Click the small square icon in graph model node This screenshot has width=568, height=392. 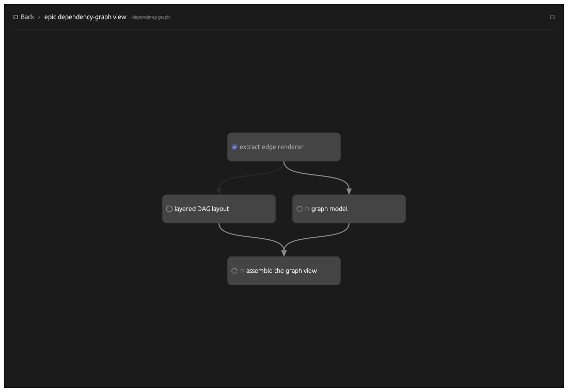[307, 209]
